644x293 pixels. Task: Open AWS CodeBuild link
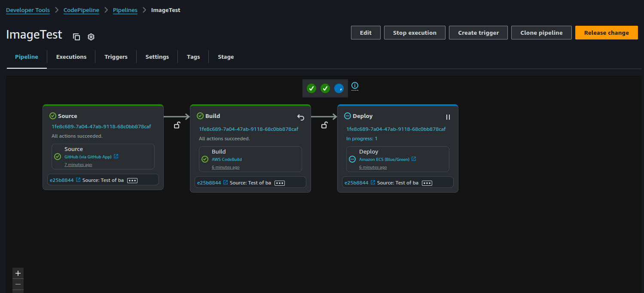click(x=227, y=160)
